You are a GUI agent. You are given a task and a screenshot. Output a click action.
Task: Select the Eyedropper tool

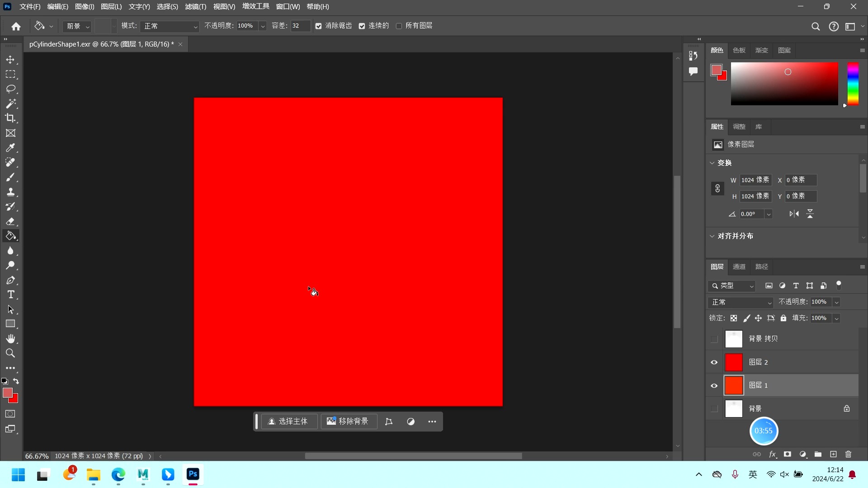[x=10, y=148]
